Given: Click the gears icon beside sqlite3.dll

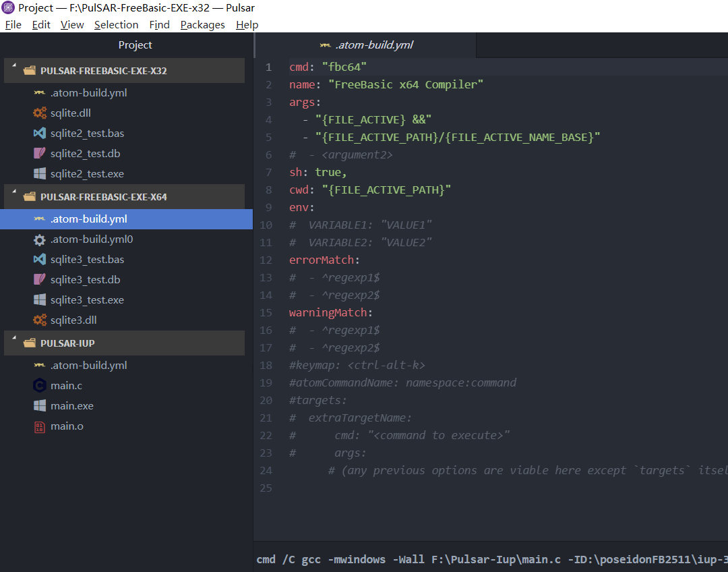Looking at the screenshot, I should pos(40,320).
